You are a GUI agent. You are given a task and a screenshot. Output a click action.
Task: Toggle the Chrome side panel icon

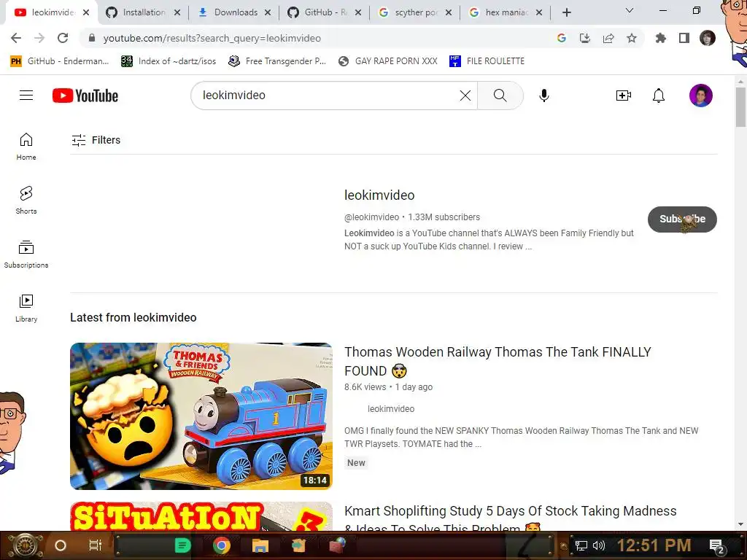click(684, 38)
